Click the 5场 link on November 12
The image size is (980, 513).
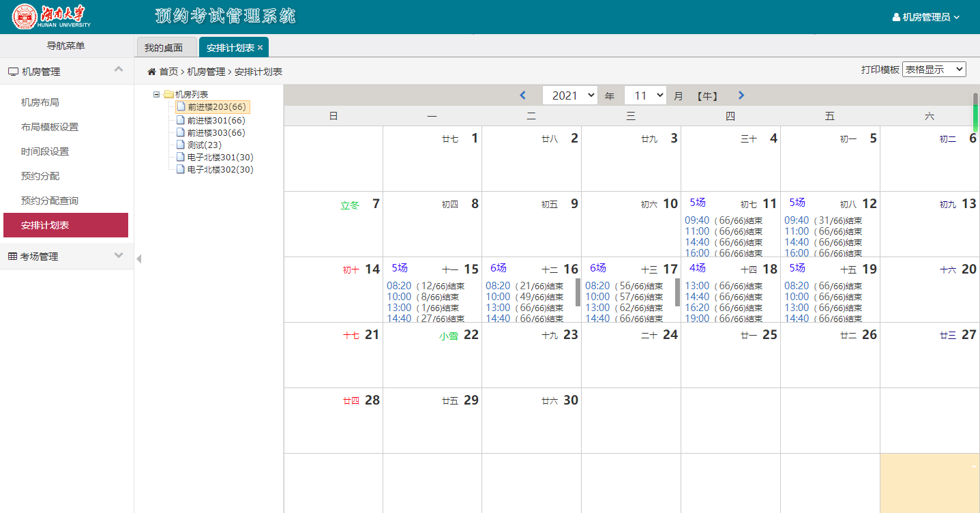click(797, 203)
